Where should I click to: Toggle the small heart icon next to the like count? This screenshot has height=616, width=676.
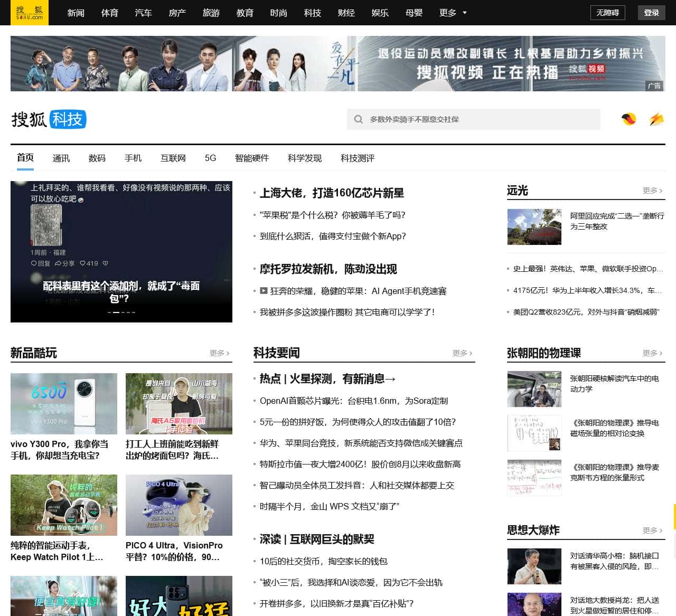coord(106,263)
